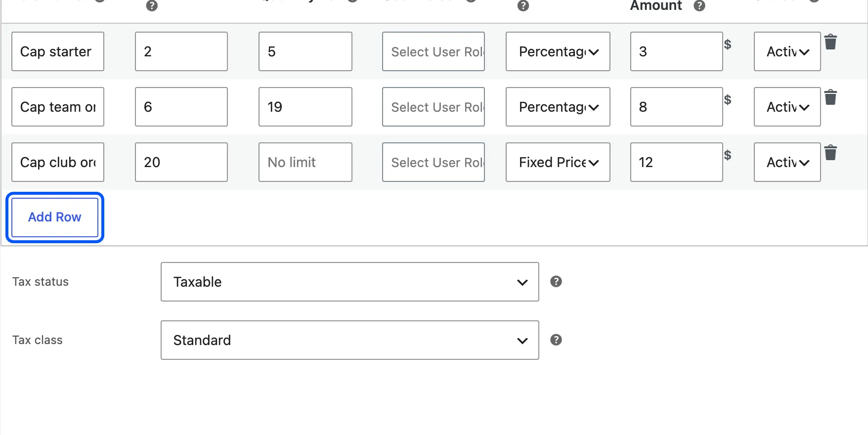Select user role in Cap club row
868x435 pixels.
pos(434,162)
